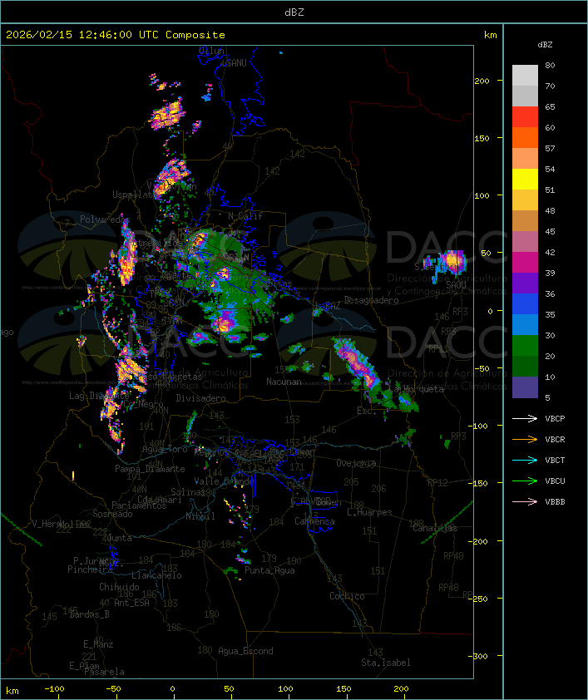Screen dimensions: 588x700
Task: Click the Salinas place label
Action: (188, 492)
